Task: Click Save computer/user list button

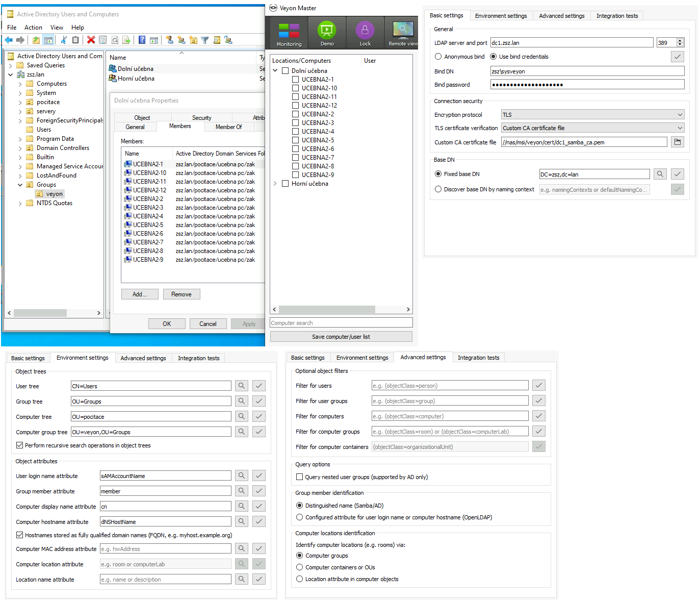Action: coord(341,337)
